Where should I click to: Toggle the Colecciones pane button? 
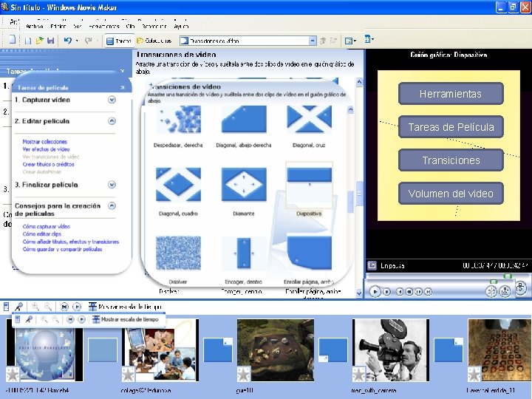[154, 41]
